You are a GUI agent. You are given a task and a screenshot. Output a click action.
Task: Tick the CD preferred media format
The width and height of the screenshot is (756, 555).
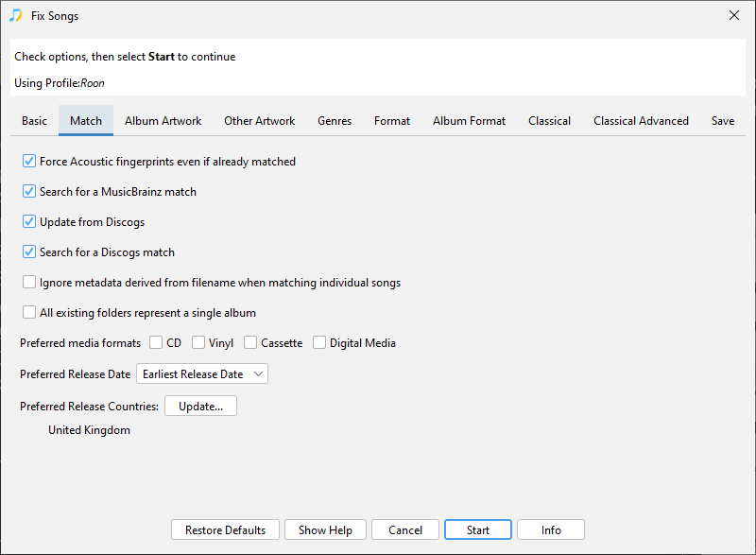[156, 342]
